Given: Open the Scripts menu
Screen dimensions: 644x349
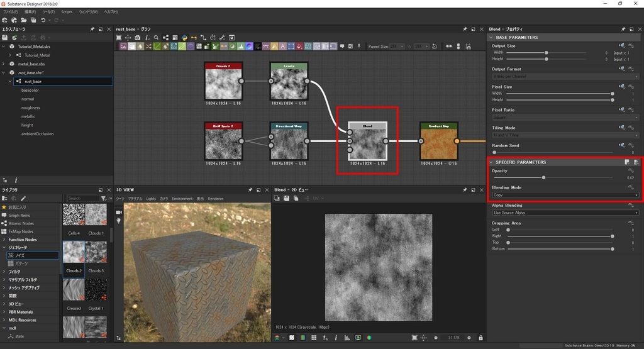Looking at the screenshot, I should point(66,12).
